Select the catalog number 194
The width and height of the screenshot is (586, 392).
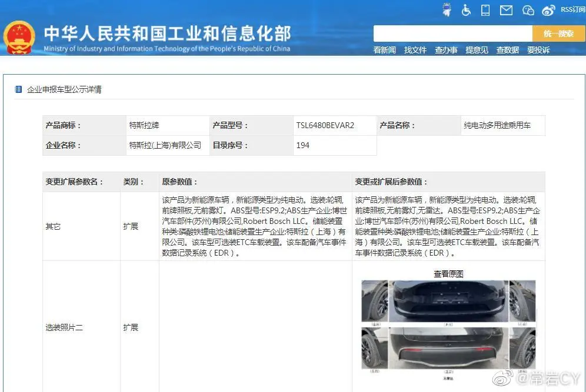pos(303,145)
